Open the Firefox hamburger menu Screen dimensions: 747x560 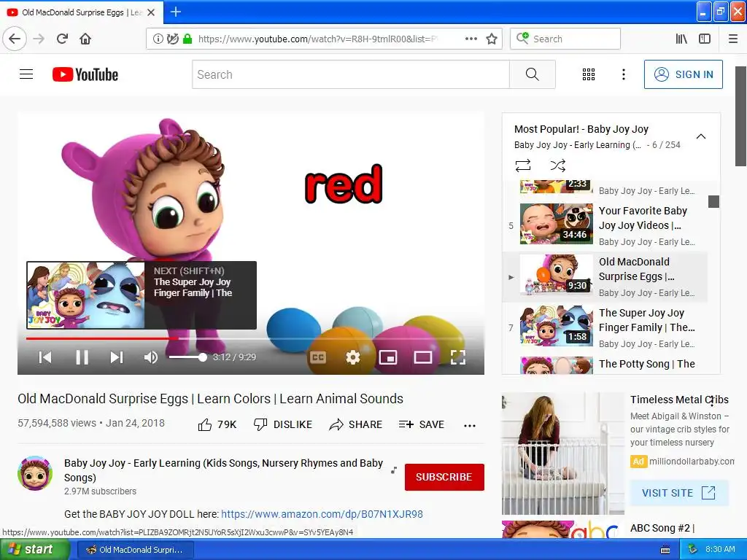point(733,39)
